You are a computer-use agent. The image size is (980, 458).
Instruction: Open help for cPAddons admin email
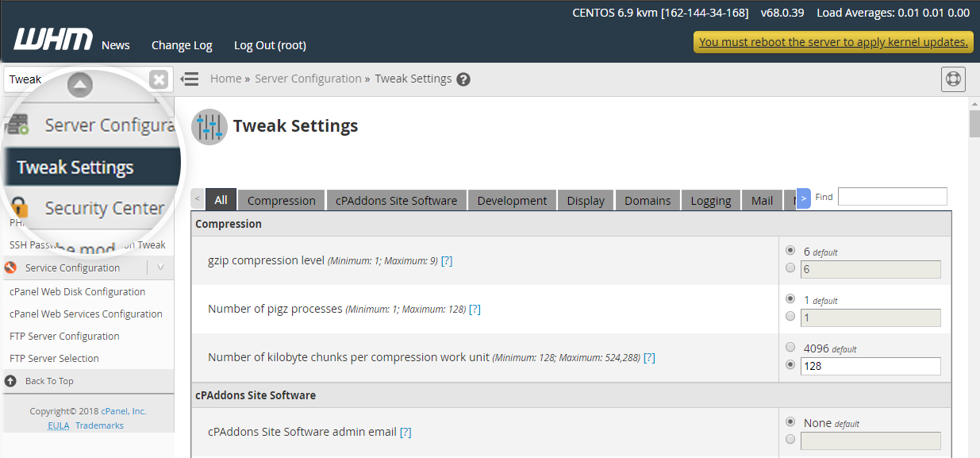pyautogui.click(x=405, y=432)
